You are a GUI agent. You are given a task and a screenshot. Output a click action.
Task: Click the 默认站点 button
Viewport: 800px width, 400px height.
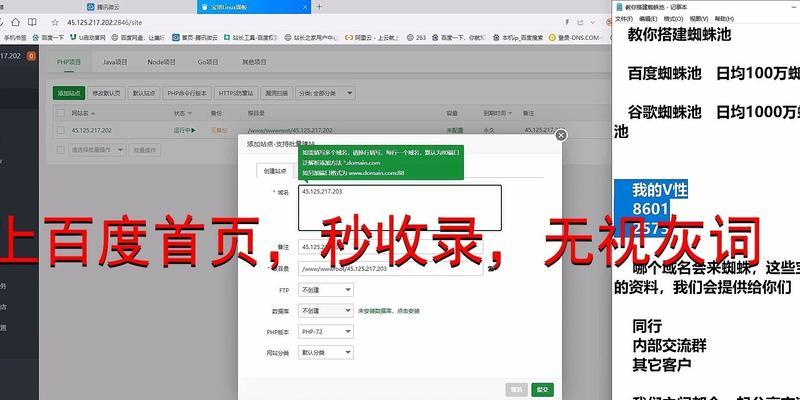[x=144, y=93]
